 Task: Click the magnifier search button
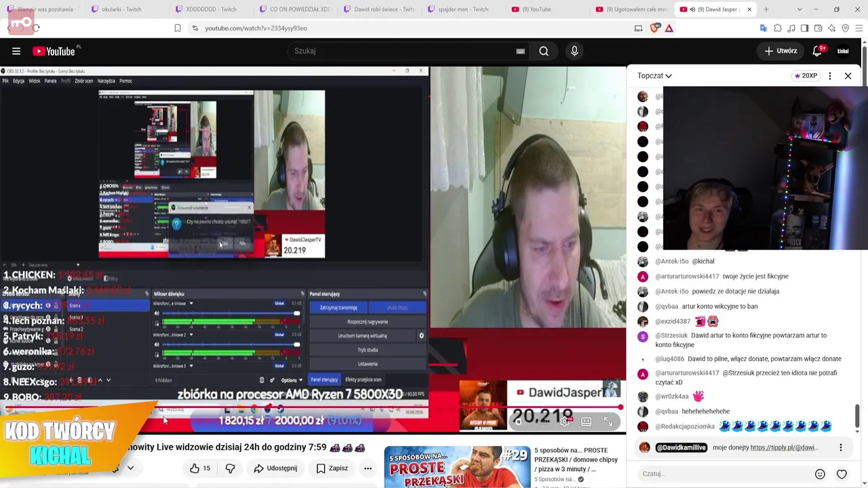pos(544,51)
